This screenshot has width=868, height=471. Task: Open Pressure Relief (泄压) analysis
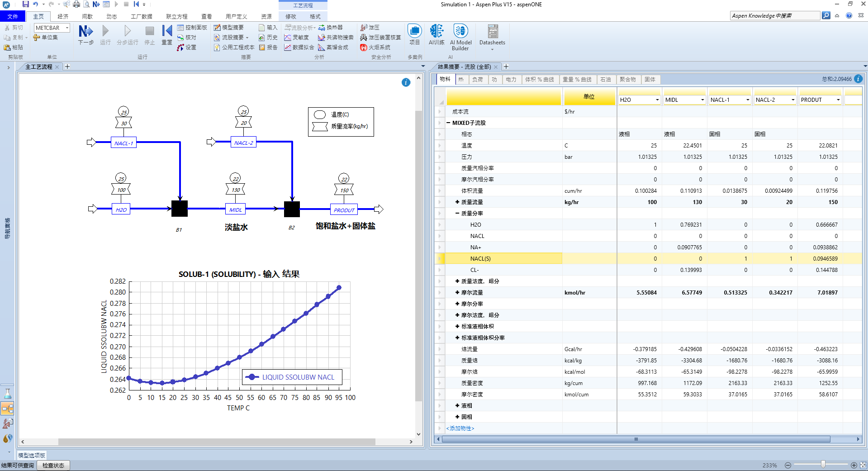pyautogui.click(x=370, y=28)
